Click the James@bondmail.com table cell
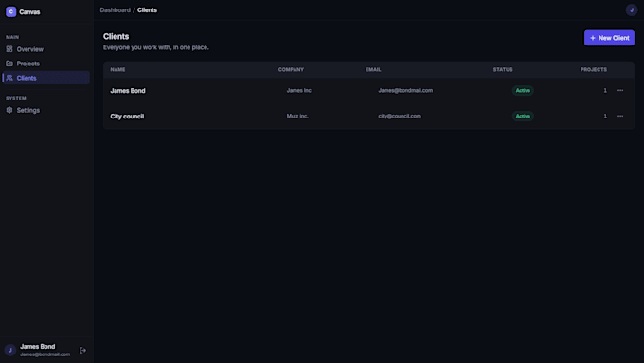 pos(405,90)
